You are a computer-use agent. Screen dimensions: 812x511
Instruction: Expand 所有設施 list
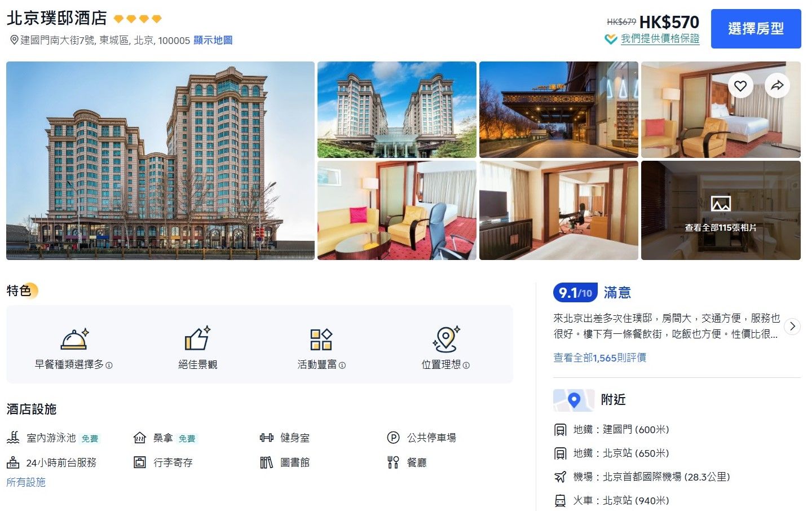(26, 482)
